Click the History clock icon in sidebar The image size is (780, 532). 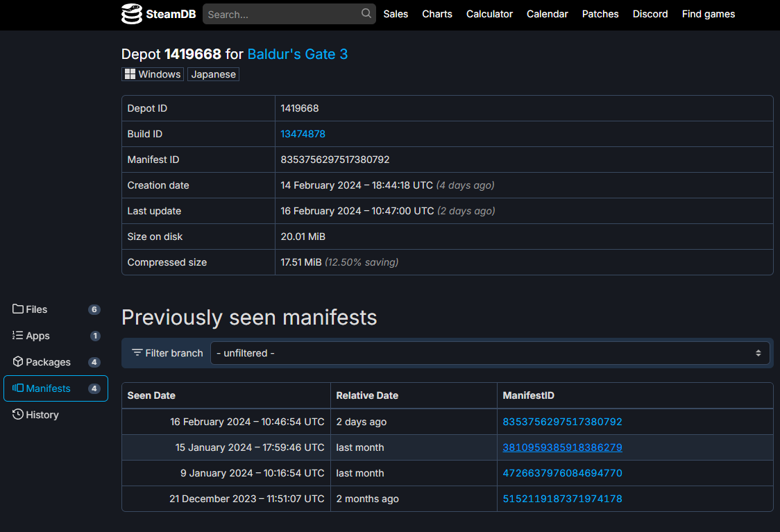click(x=18, y=414)
